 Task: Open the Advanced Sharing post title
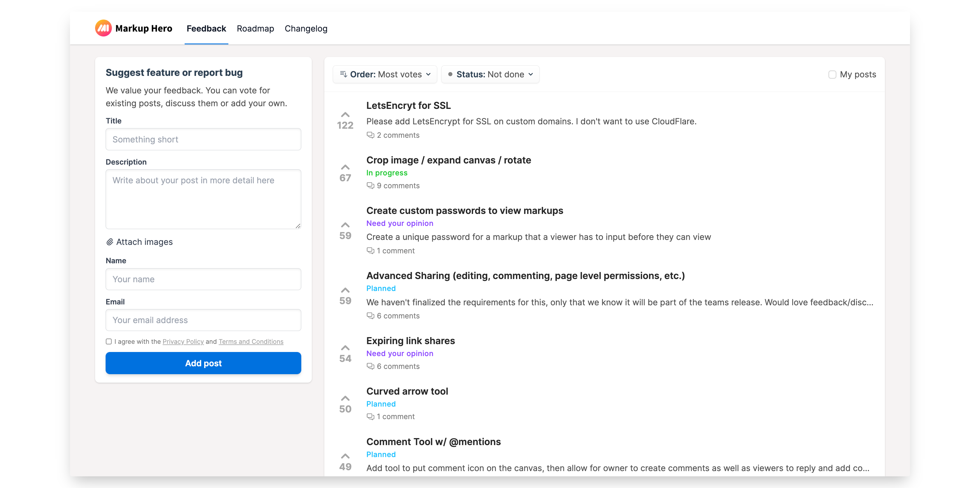(x=525, y=276)
